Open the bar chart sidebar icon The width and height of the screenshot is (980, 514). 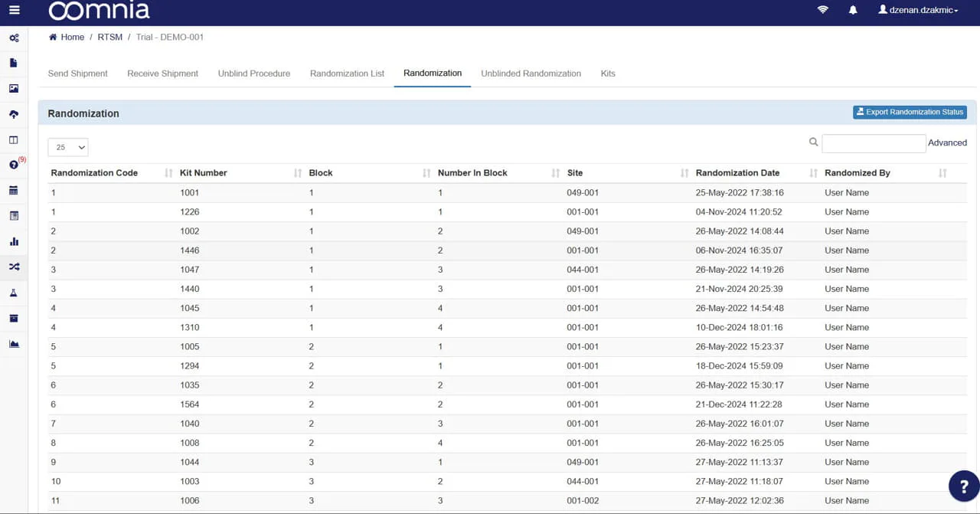(14, 241)
